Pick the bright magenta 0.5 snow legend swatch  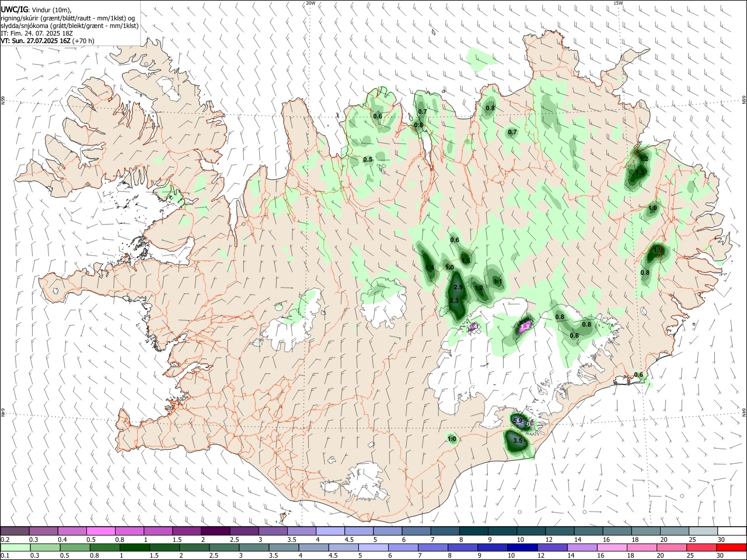[x=100, y=531]
